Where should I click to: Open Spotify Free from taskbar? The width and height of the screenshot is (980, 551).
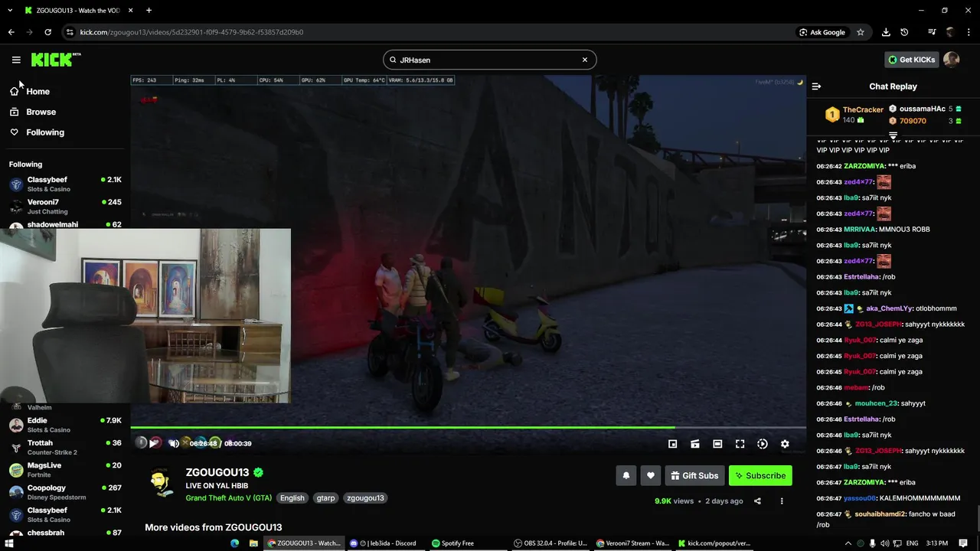click(x=453, y=543)
